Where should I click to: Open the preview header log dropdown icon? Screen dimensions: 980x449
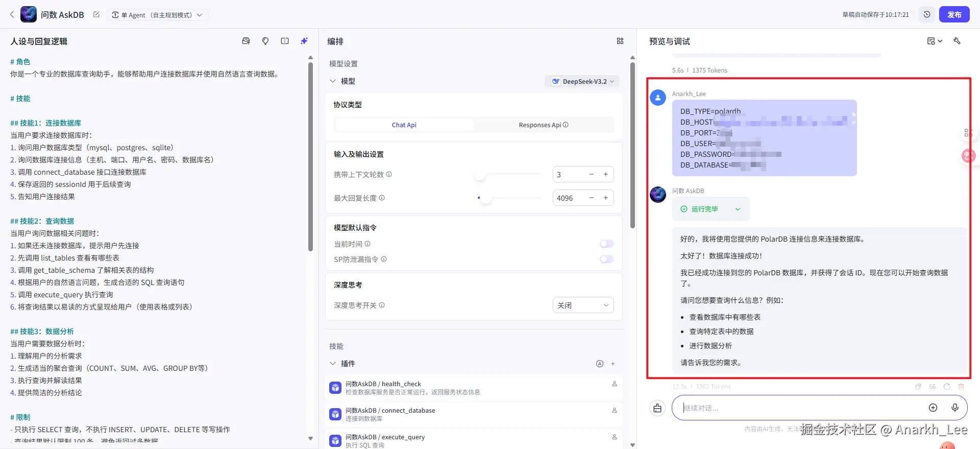[x=935, y=41]
